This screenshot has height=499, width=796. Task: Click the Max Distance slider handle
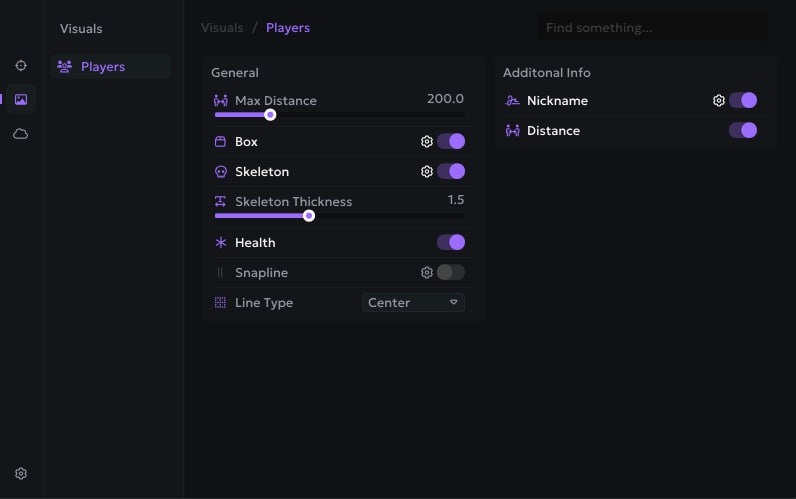[x=270, y=115]
